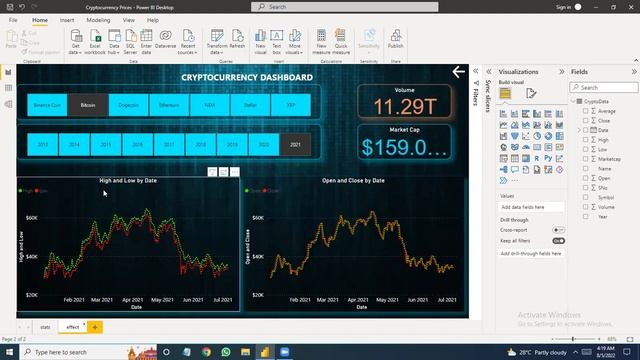Select the Dogecoin slicer tile
640x360 pixels.
pyautogui.click(x=129, y=105)
